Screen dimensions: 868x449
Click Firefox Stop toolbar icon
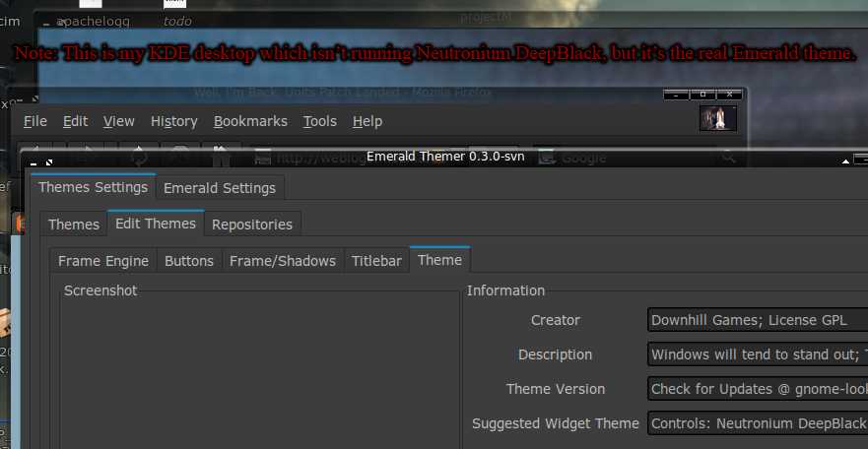tap(180, 157)
